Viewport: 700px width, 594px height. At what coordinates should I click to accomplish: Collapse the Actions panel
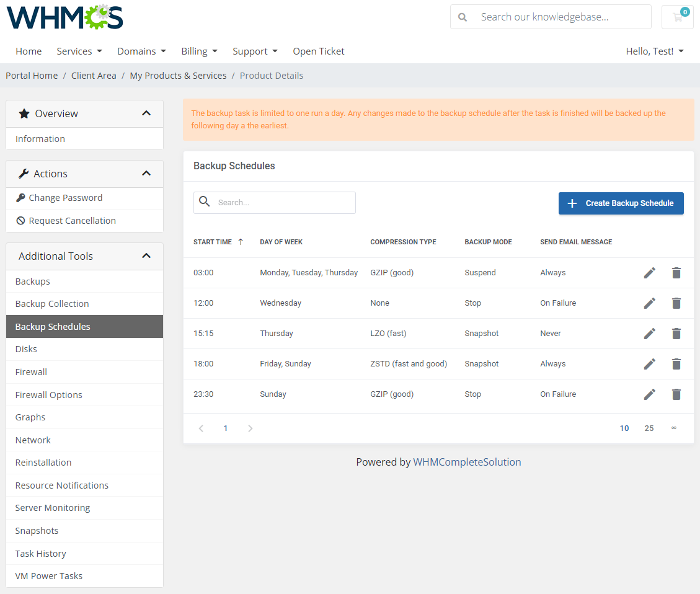pos(146,174)
